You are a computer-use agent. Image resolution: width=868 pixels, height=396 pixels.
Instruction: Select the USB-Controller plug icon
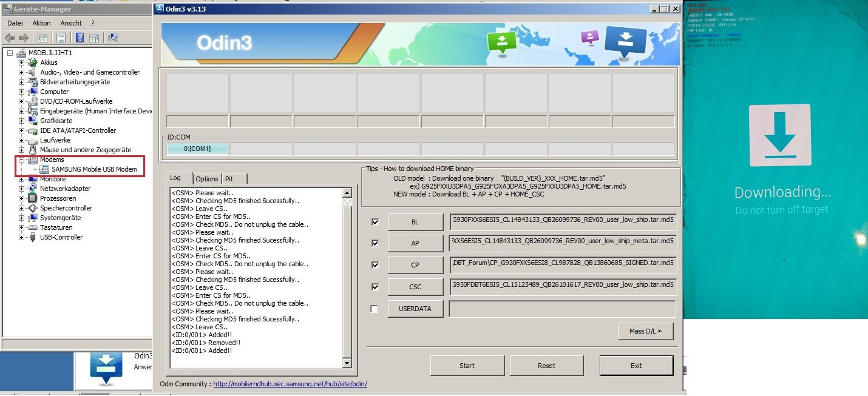pos(33,237)
